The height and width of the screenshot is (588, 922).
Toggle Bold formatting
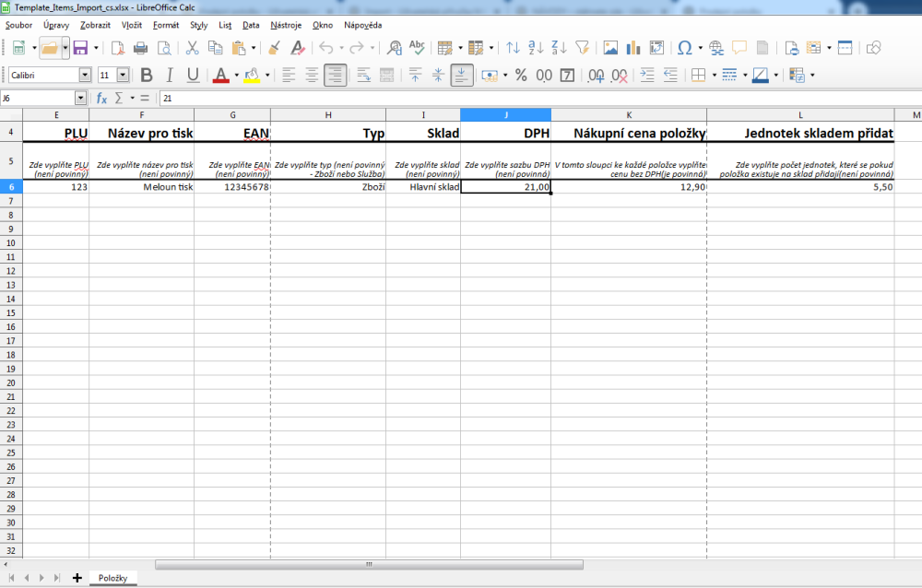point(147,76)
